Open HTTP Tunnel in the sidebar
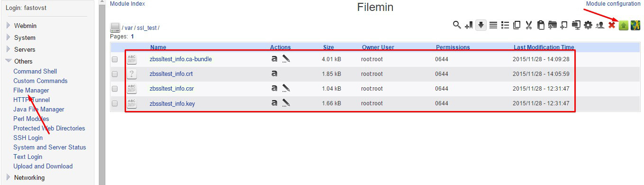This screenshot has height=185, width=644. point(31,100)
